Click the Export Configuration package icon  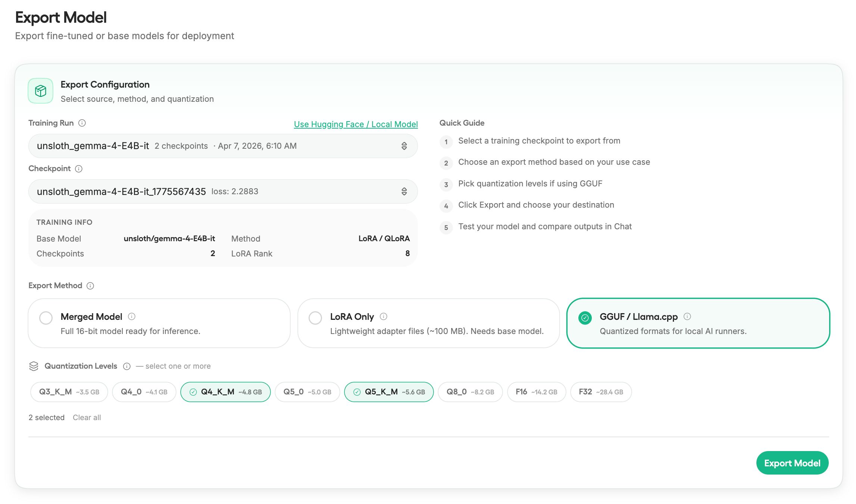41,91
